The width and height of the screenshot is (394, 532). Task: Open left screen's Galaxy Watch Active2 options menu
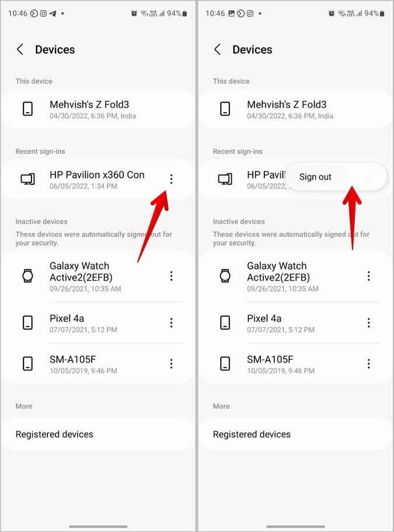click(172, 276)
